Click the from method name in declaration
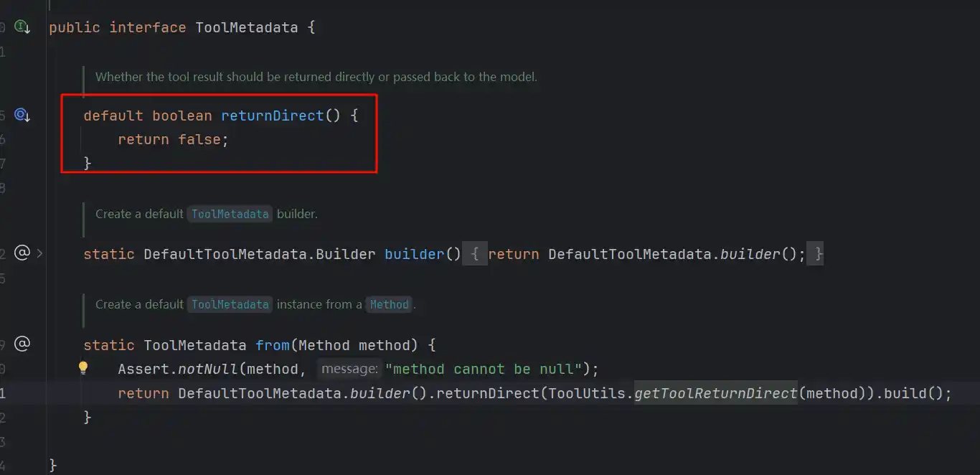This screenshot has width=980, height=475. tap(272, 345)
